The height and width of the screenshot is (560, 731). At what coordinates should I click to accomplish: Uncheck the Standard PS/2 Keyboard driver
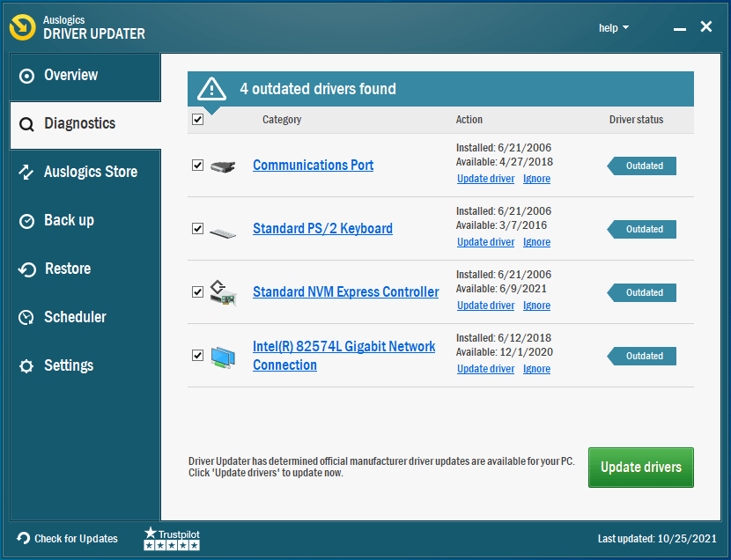pos(197,229)
